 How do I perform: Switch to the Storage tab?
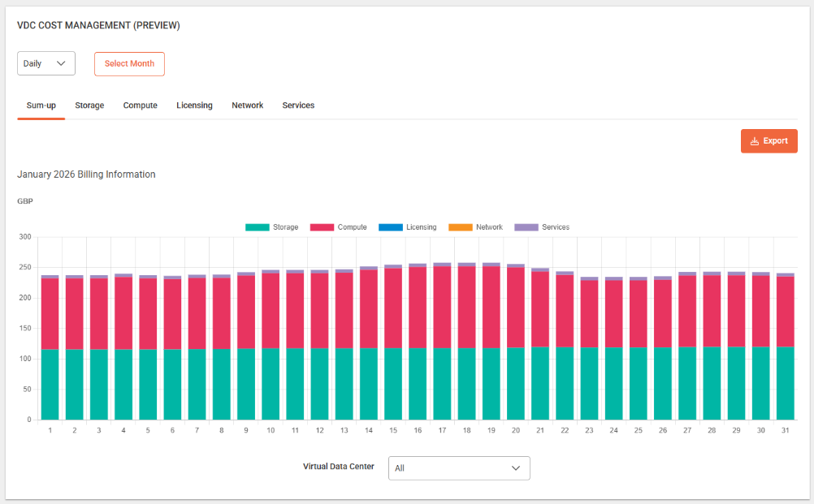click(x=89, y=106)
